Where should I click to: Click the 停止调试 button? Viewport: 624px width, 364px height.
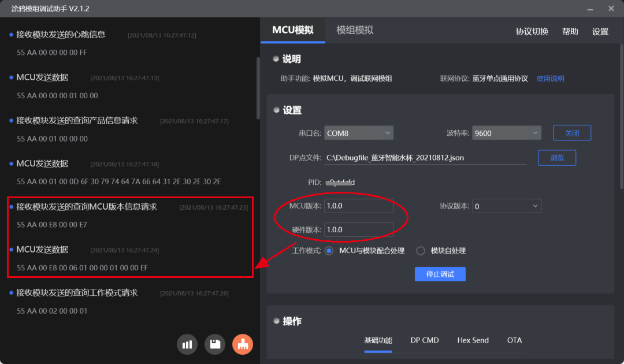(x=440, y=274)
